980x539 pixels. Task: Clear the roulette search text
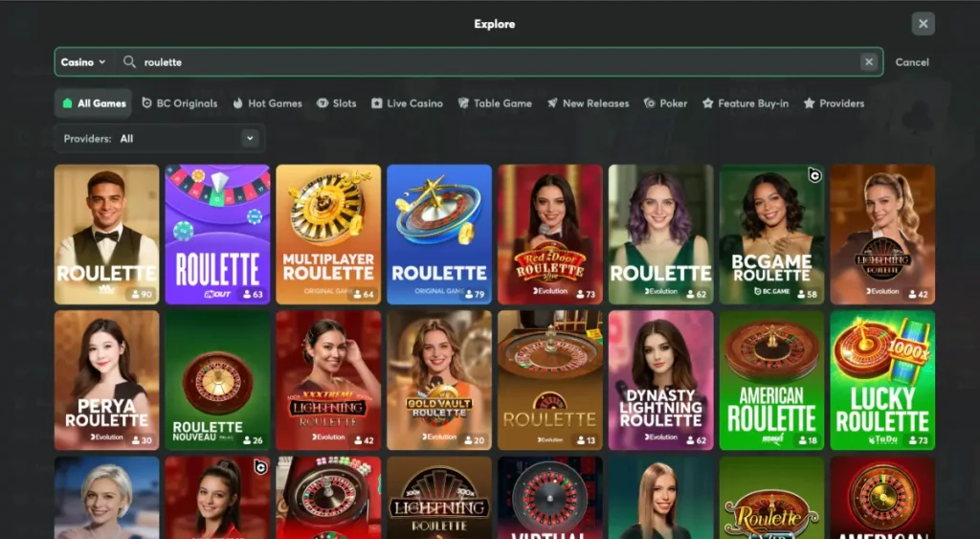pyautogui.click(x=868, y=62)
